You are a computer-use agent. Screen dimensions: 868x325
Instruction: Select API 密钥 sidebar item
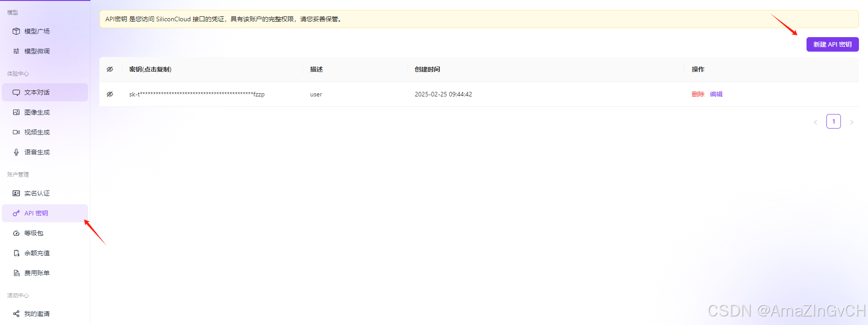click(45, 213)
